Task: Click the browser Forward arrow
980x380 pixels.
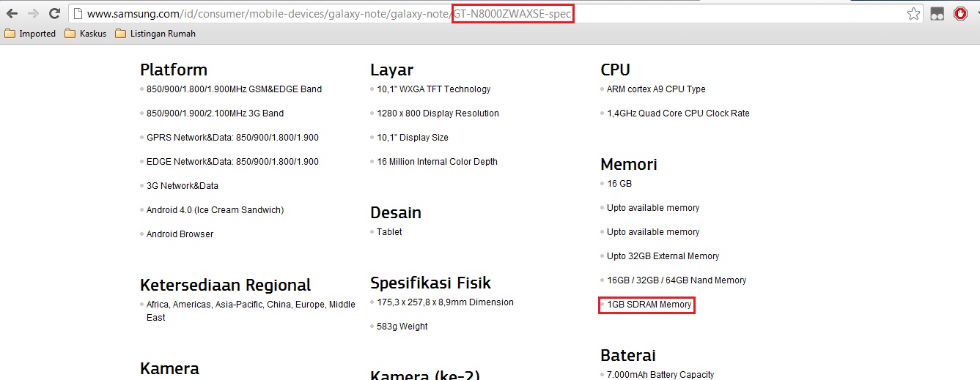Action: (x=33, y=13)
